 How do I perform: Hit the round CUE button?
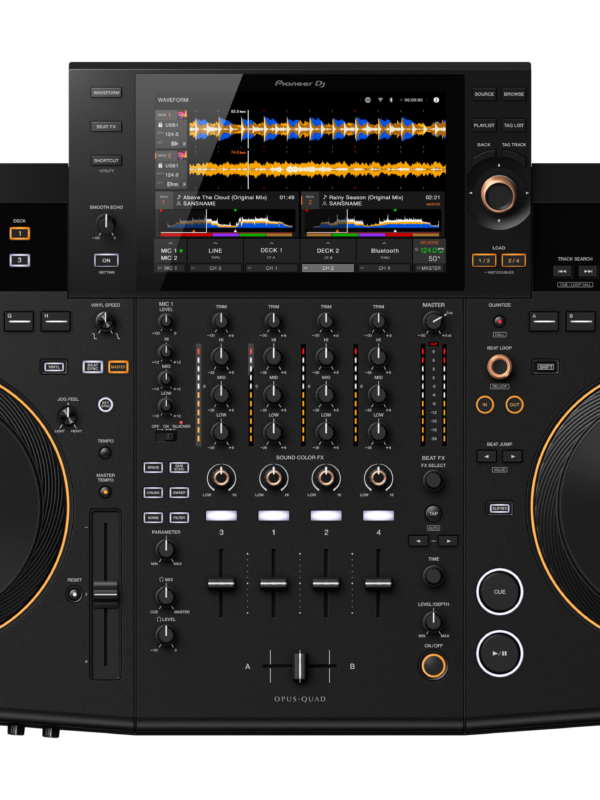pyautogui.click(x=499, y=592)
